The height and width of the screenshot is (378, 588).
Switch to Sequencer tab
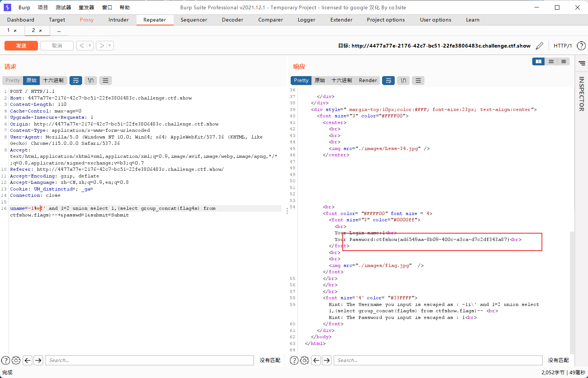[194, 20]
